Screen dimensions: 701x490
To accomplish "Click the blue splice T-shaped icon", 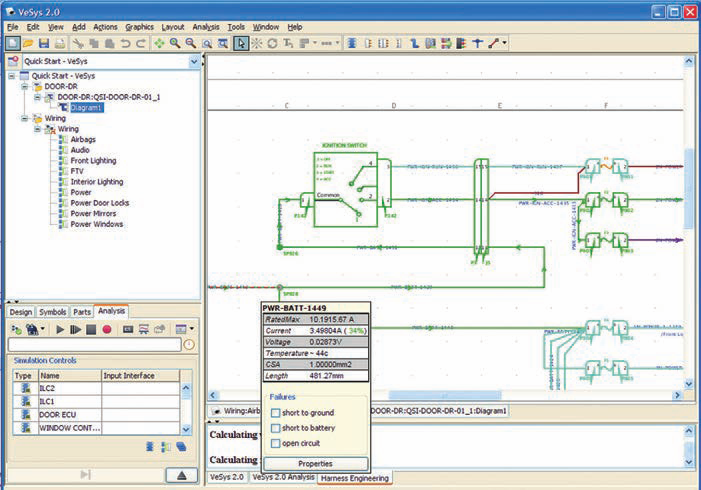I will 477,43.
